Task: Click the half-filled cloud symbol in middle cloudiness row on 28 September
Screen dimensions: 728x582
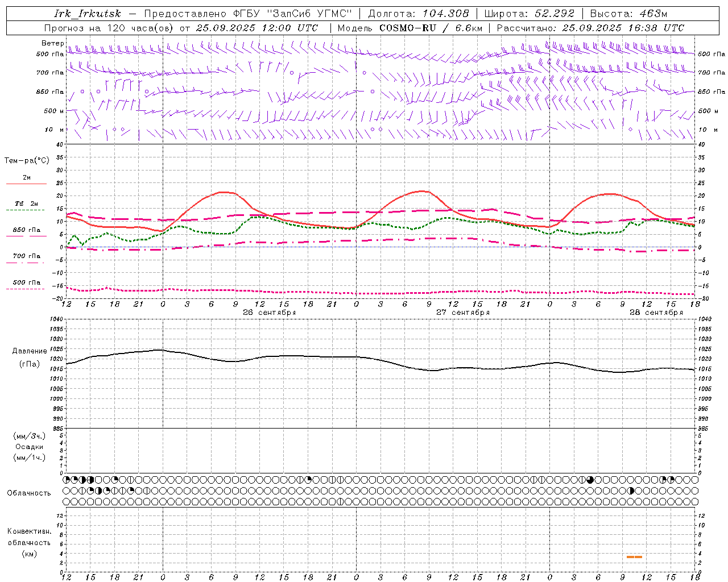Action: point(631,490)
